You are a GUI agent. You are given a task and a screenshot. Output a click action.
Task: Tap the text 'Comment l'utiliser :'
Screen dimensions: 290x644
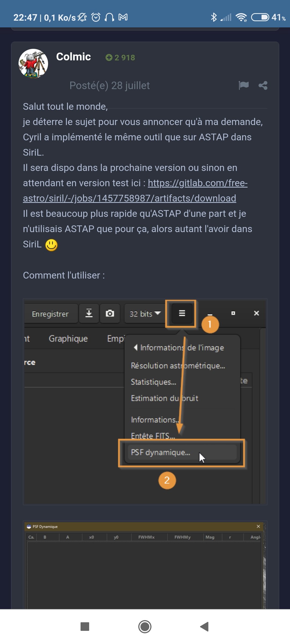64,275
